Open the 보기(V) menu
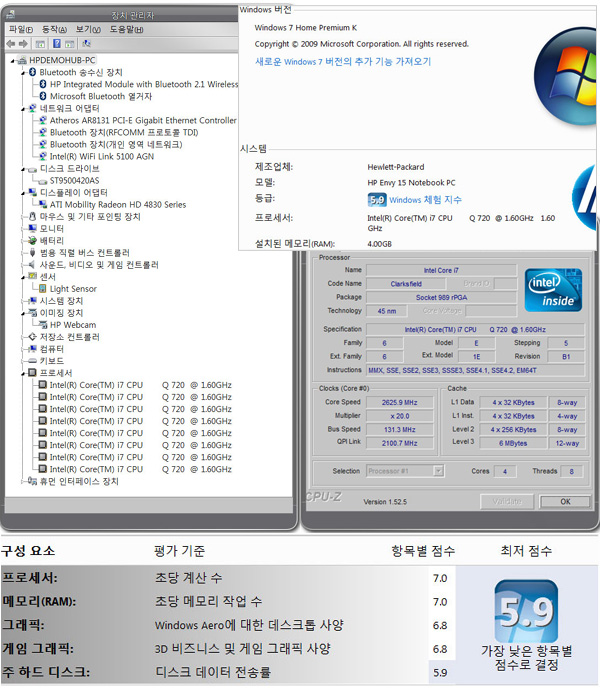 coord(88,29)
